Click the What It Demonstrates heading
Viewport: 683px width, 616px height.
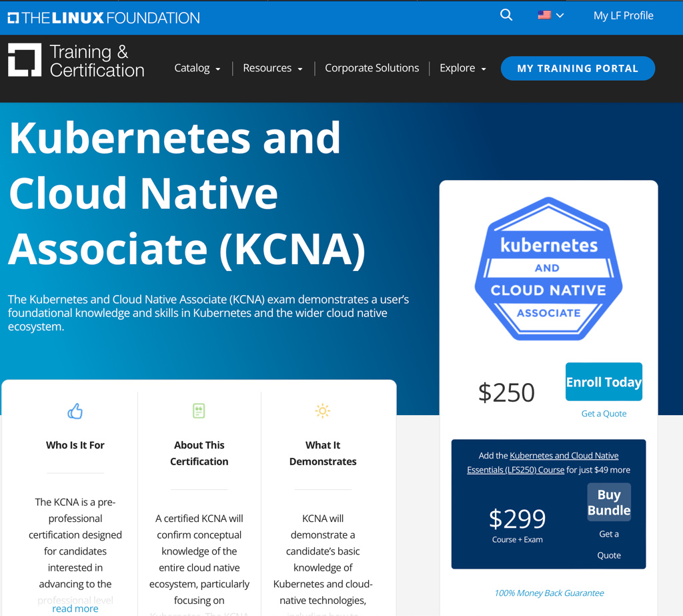[x=323, y=453]
